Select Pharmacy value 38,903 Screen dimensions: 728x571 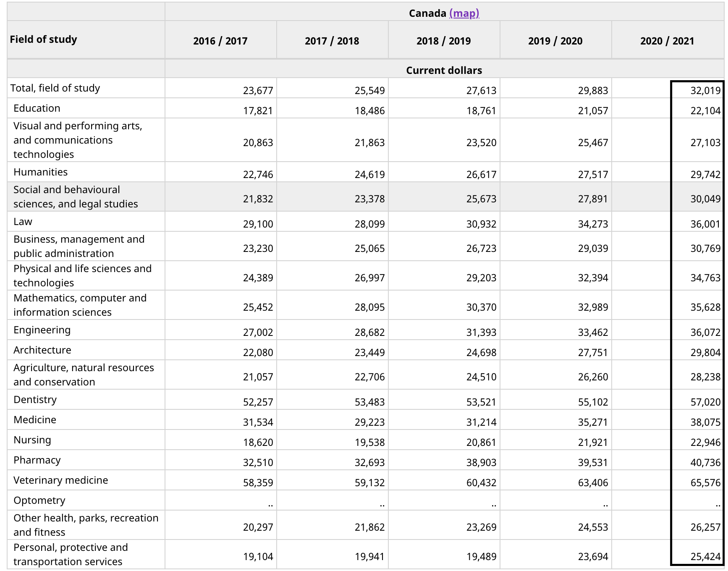click(x=481, y=462)
